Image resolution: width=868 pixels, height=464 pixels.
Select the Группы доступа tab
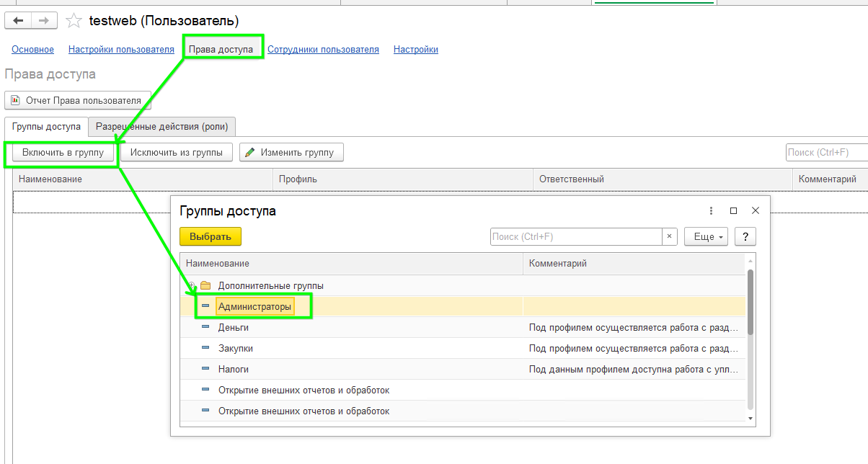[46, 127]
